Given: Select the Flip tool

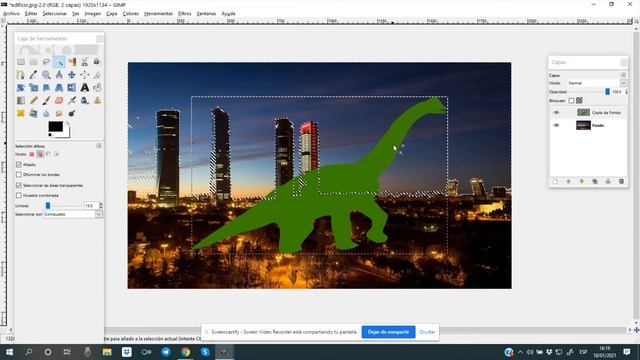Looking at the screenshot, I should (72, 87).
